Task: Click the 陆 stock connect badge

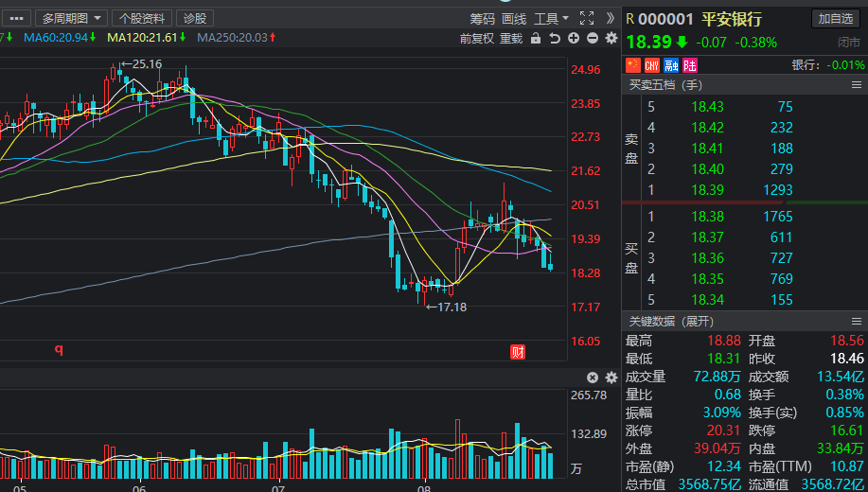Action: click(690, 65)
